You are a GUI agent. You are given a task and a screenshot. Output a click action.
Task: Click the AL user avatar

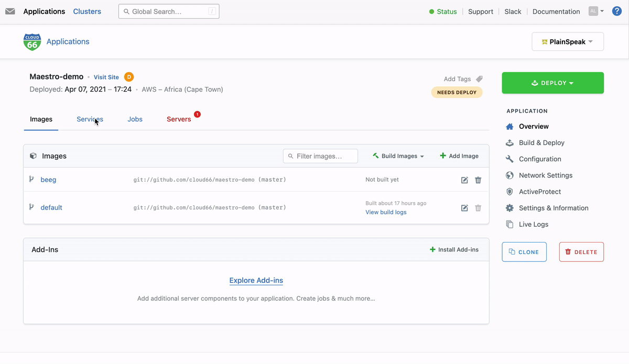coord(593,11)
